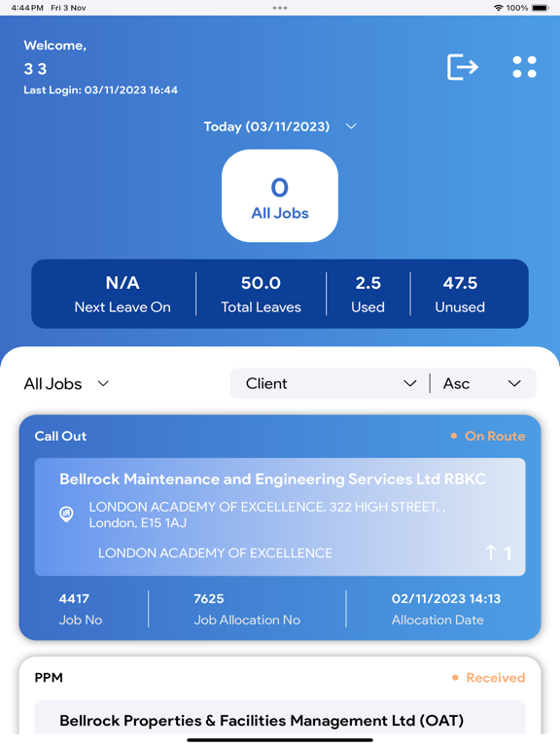Tap the 50.0 Total Leaves stat

(261, 295)
